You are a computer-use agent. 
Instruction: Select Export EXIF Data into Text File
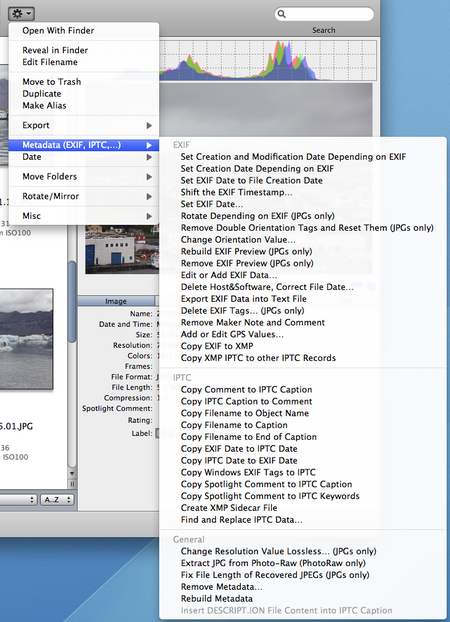click(x=303, y=299)
